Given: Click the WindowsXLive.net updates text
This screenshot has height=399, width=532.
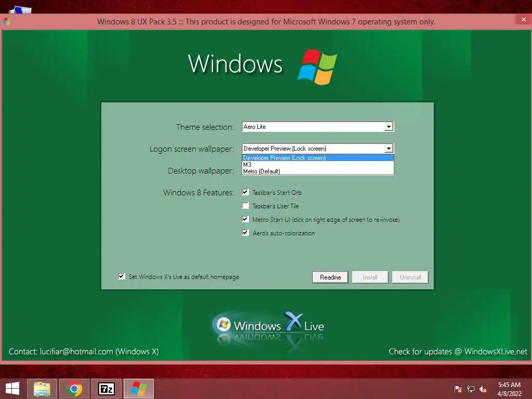Looking at the screenshot, I should pos(458,352).
